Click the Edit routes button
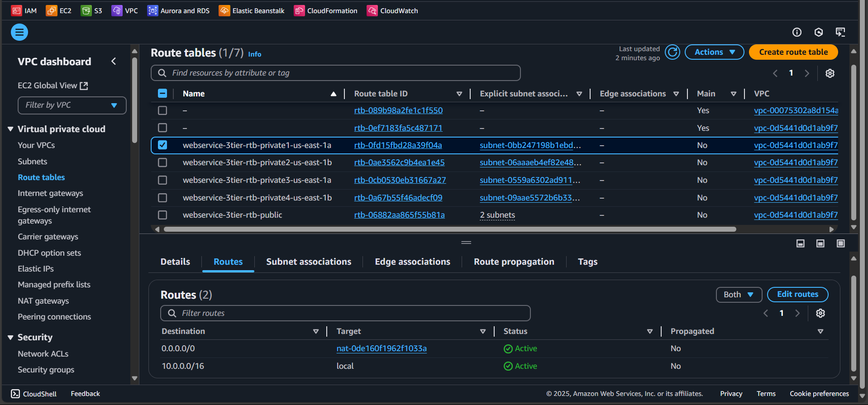 (797, 294)
